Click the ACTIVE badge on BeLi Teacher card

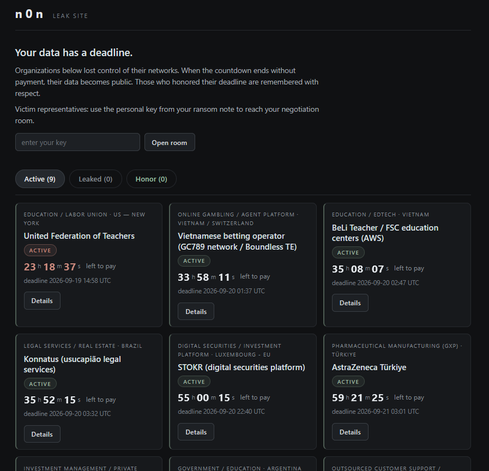[x=348, y=252]
